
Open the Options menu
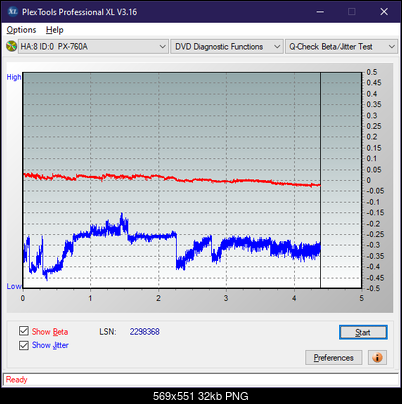(21, 30)
